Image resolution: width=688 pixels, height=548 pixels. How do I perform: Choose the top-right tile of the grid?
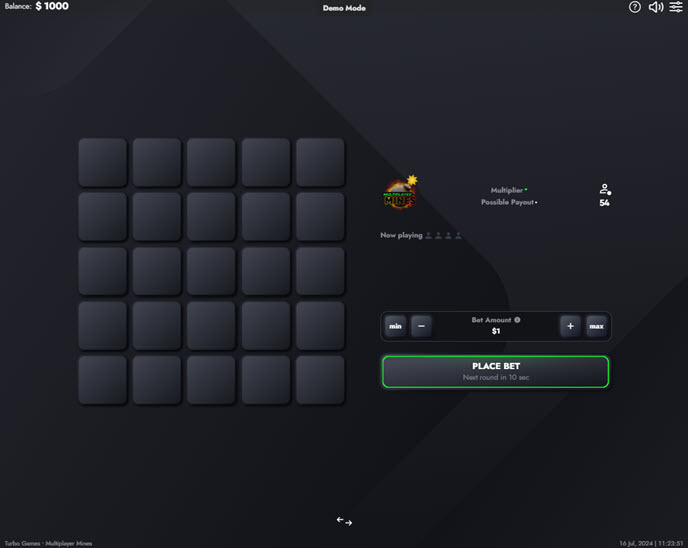(319, 162)
